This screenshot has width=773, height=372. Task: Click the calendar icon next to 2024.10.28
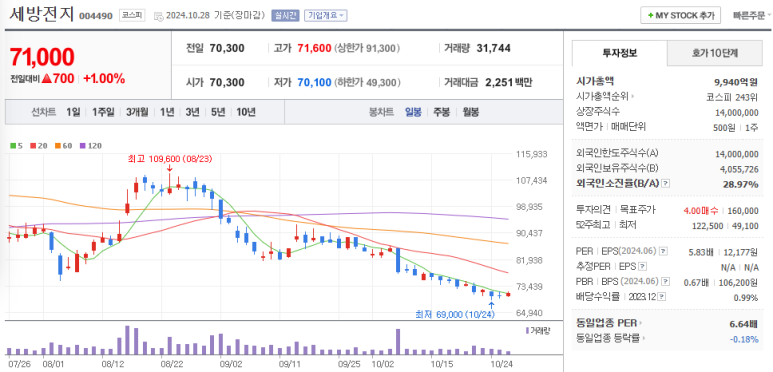point(158,16)
